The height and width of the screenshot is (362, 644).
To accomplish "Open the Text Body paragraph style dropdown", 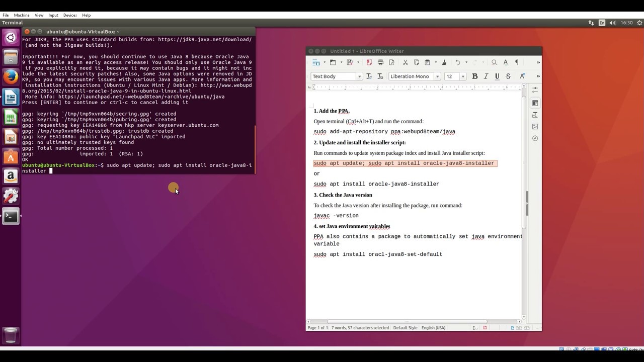I will (359, 76).
